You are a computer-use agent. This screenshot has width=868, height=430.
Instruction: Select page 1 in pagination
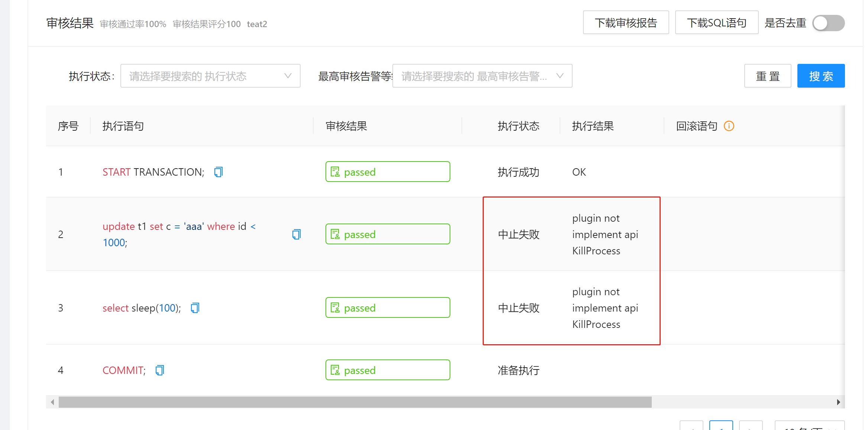pyautogui.click(x=721, y=426)
